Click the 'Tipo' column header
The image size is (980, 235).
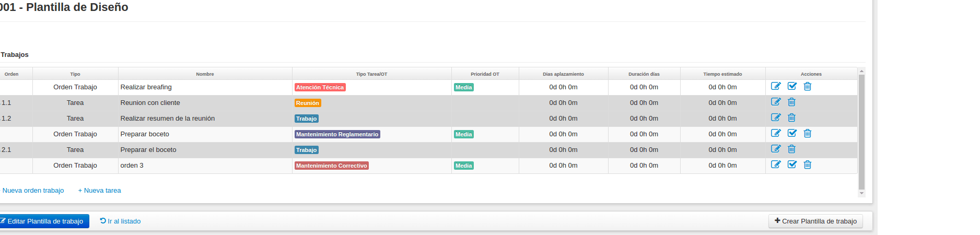coord(75,74)
